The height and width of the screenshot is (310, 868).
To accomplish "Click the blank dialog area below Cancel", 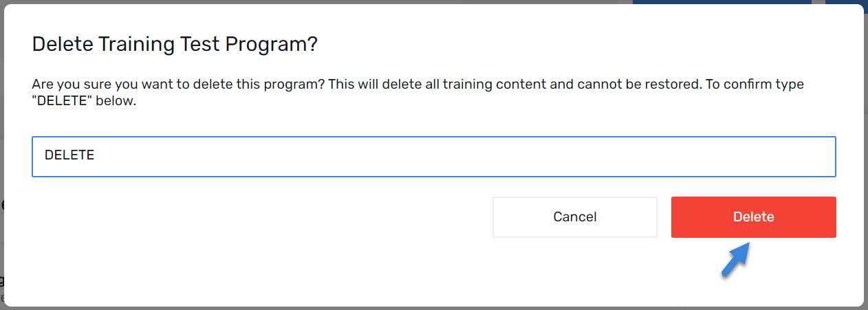I will tap(575, 272).
